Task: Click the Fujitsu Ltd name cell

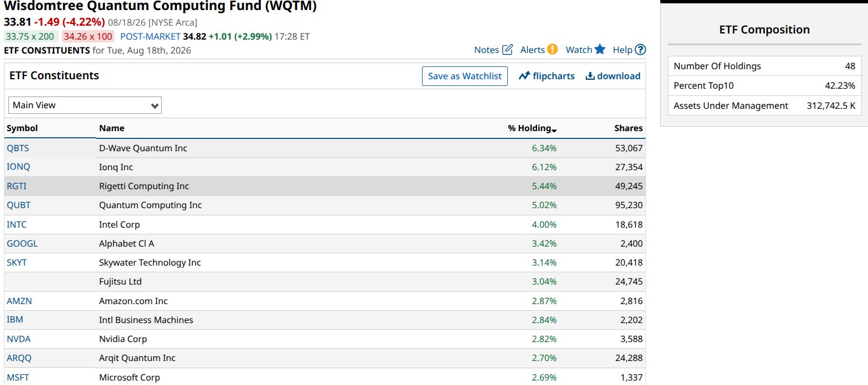Action: click(120, 281)
